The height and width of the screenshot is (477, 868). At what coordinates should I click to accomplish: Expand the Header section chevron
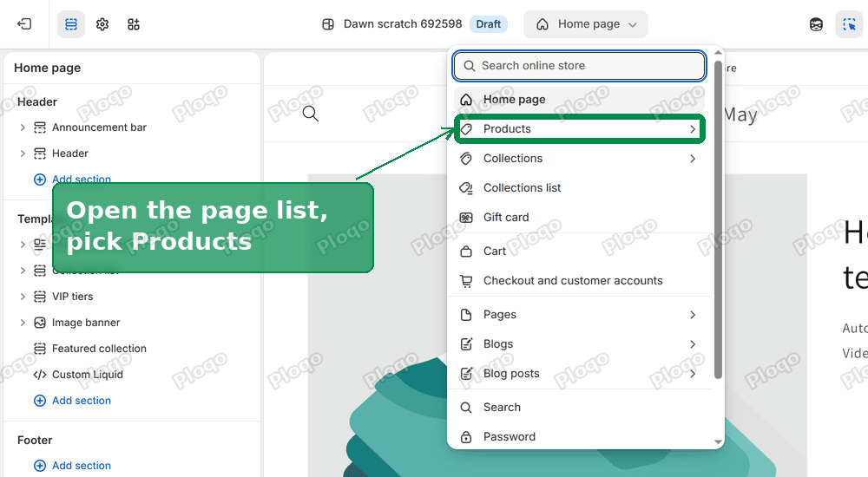[23, 154]
